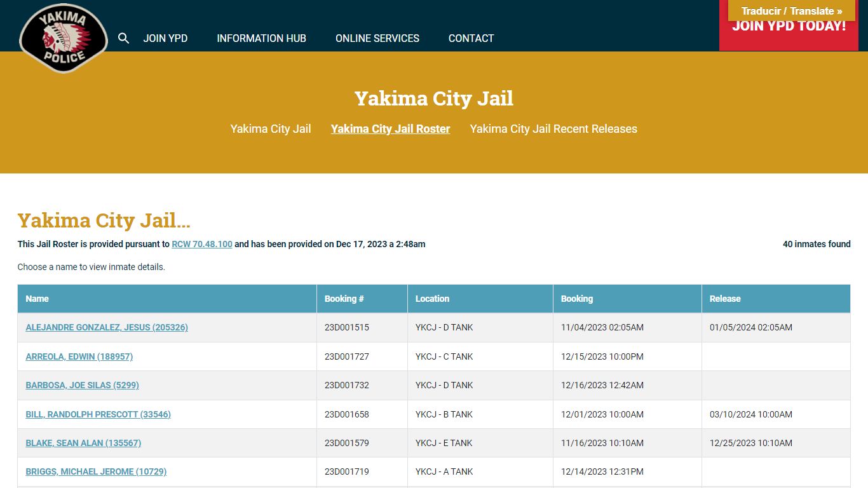Select Yakima City Jail Roster tab
Screen dimensions: 868x488
[x=390, y=129]
